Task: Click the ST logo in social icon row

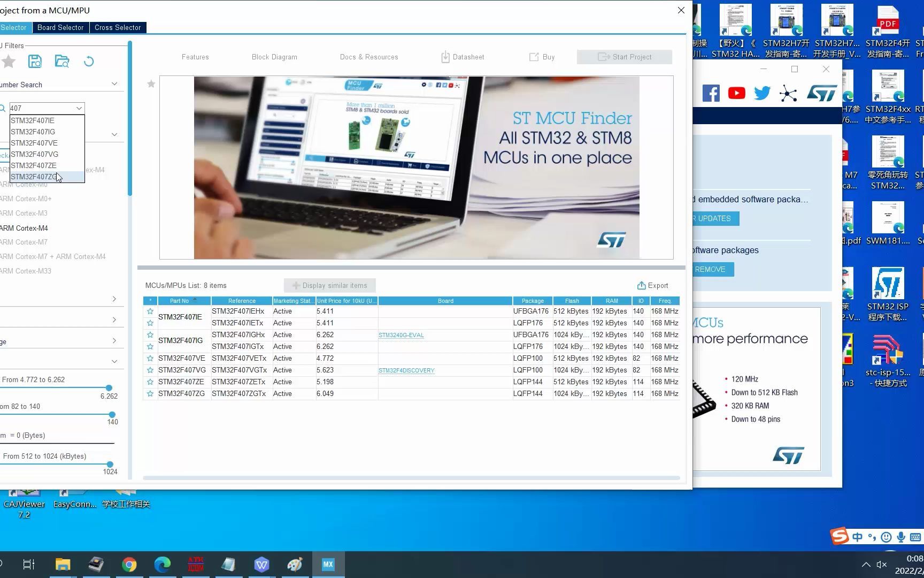Action: 822,93
